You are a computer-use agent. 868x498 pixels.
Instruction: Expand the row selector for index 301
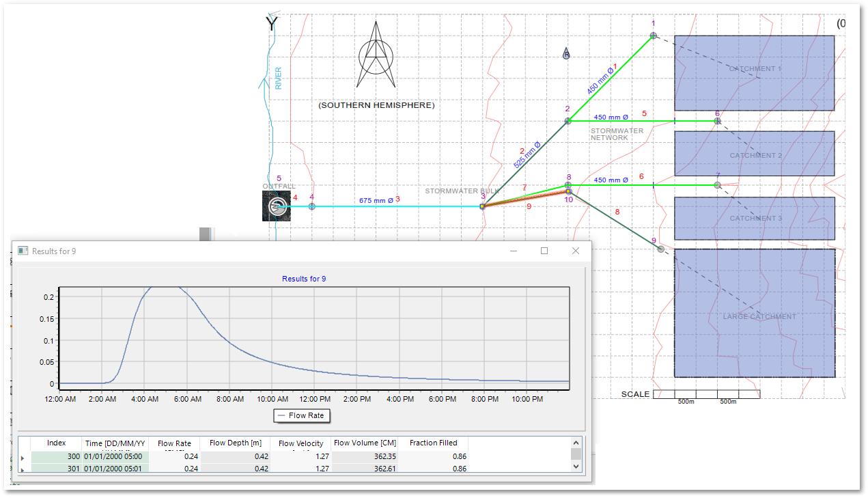tap(23, 469)
